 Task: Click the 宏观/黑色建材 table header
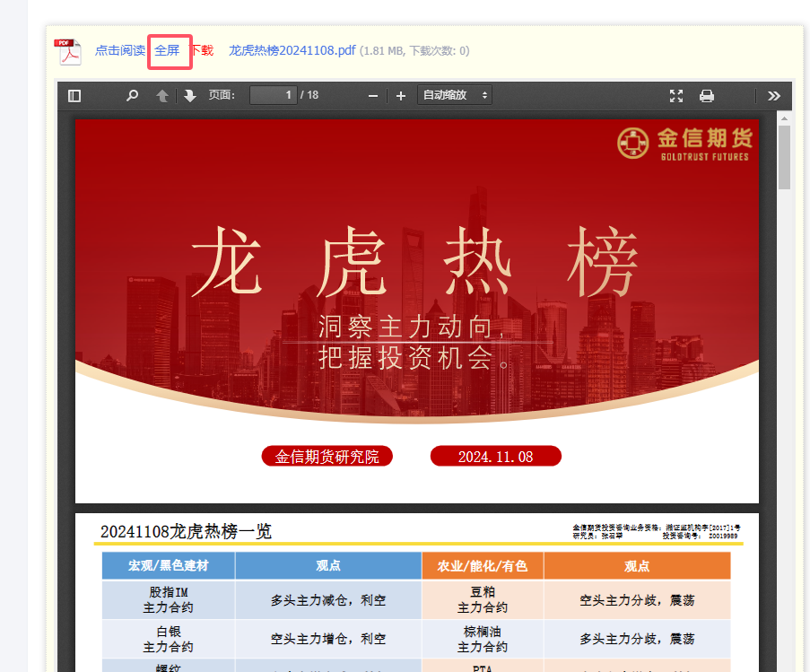(x=169, y=565)
